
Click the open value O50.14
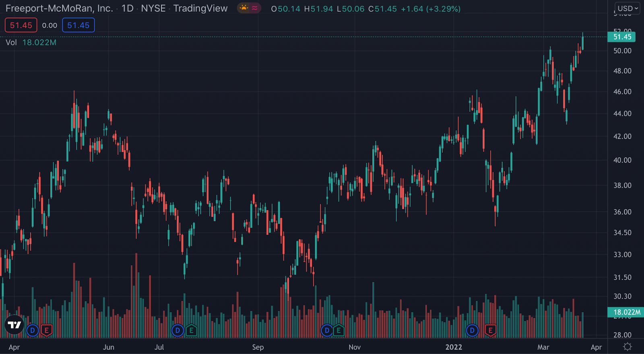click(x=286, y=9)
